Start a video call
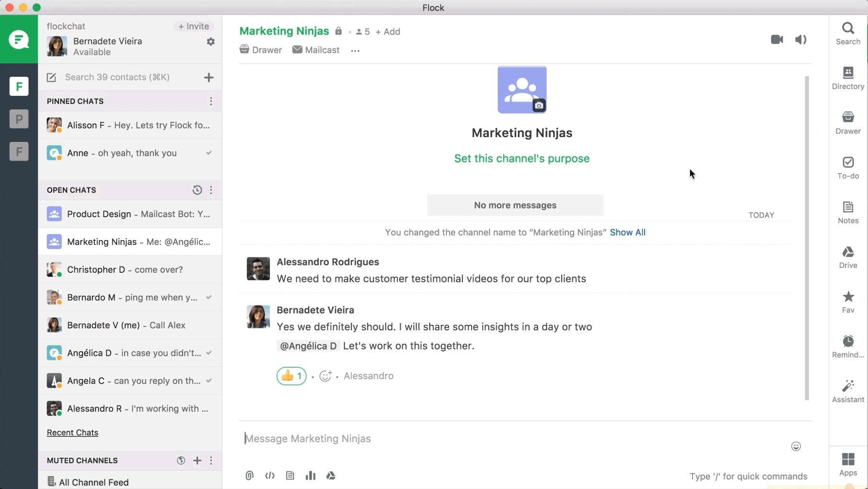 pyautogui.click(x=777, y=39)
